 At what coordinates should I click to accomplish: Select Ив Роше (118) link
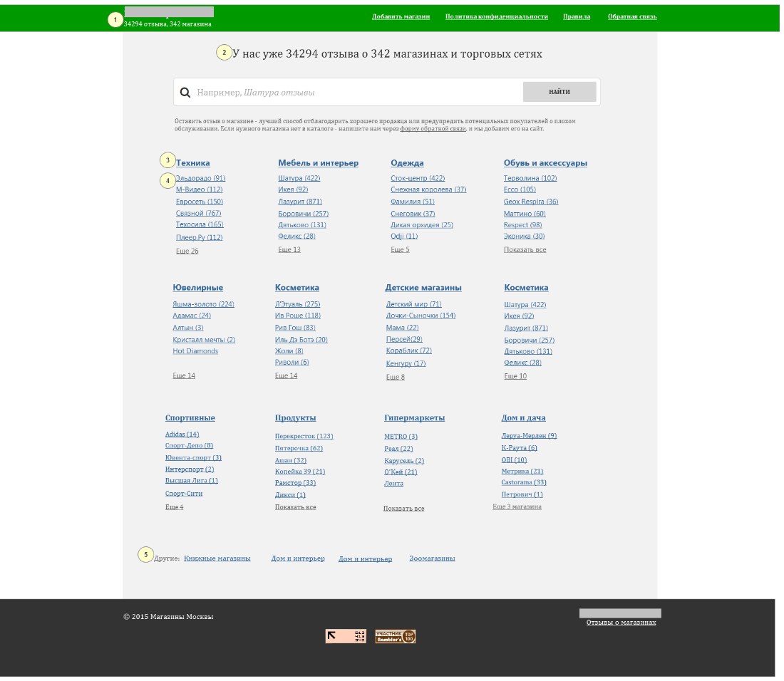(297, 316)
